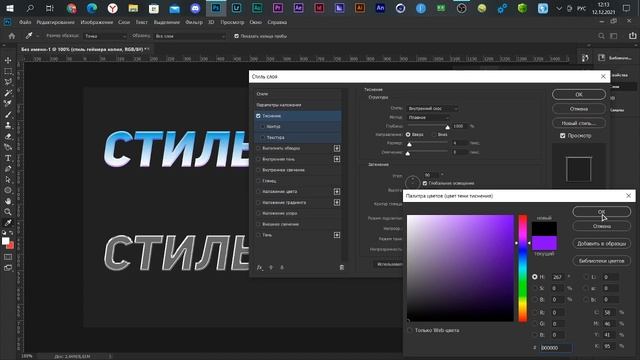Click the Новый стиль button

pyautogui.click(x=579, y=123)
